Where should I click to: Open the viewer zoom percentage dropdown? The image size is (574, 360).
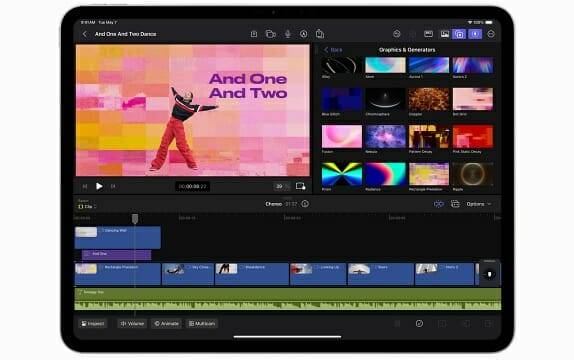pos(282,186)
